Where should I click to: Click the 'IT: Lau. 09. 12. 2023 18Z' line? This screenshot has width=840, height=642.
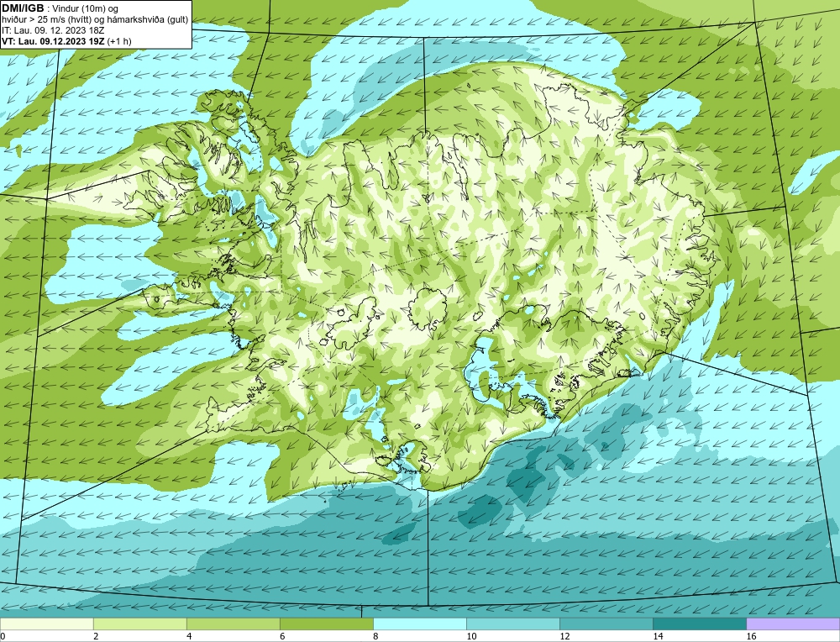coord(53,30)
